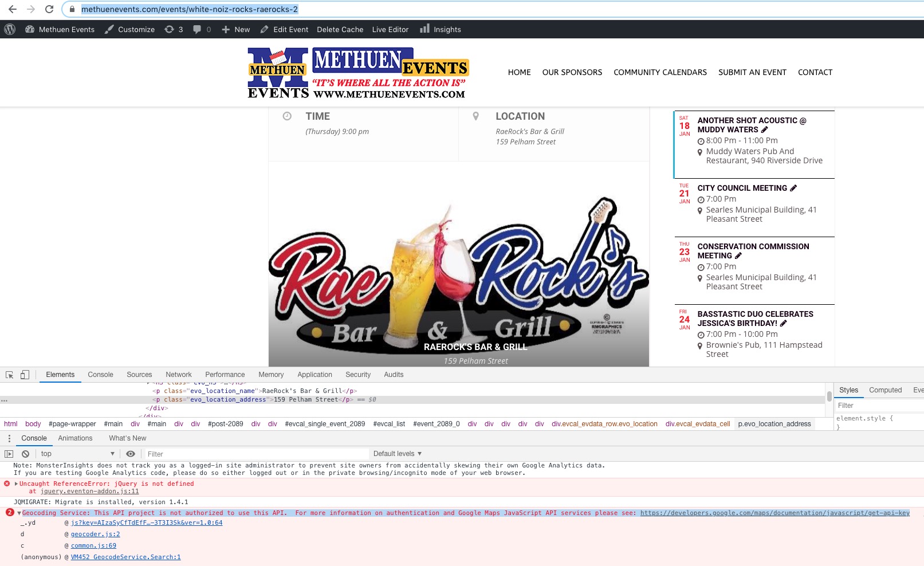Switch to the Computed styles tab
This screenshot has width=924, height=566.
(x=885, y=390)
